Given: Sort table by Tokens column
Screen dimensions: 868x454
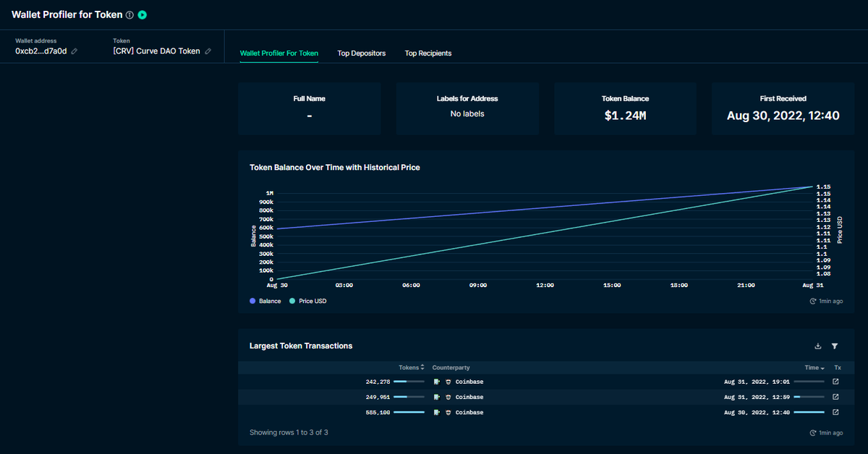Looking at the screenshot, I should tap(411, 367).
